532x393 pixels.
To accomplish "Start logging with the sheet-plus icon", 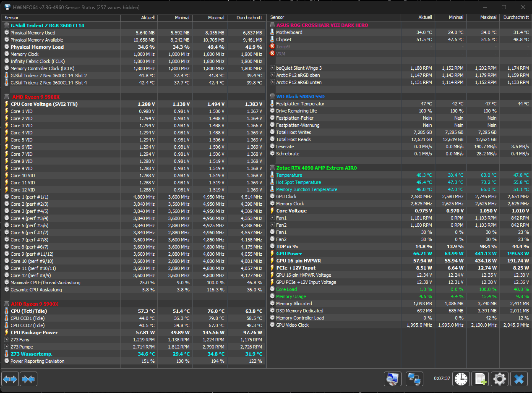I will coord(480,379).
